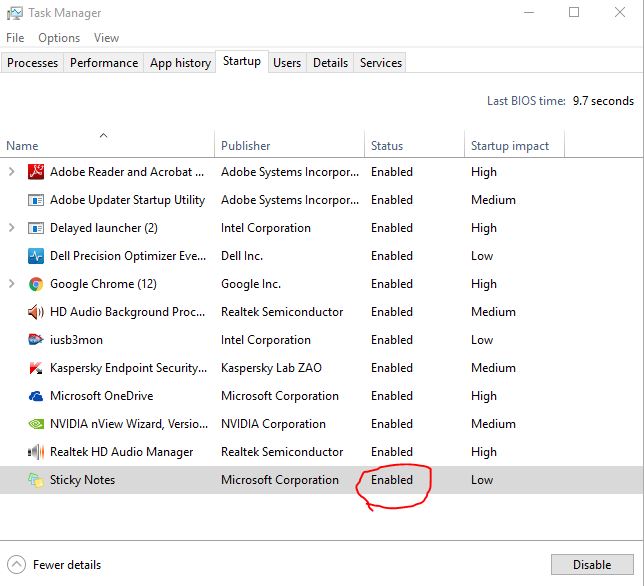Select the Startup tab
This screenshot has width=644, height=586.
(242, 62)
